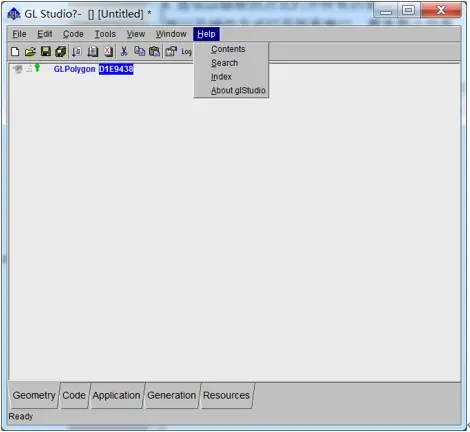Close the open Help menu
The image size is (470, 432).
click(206, 34)
